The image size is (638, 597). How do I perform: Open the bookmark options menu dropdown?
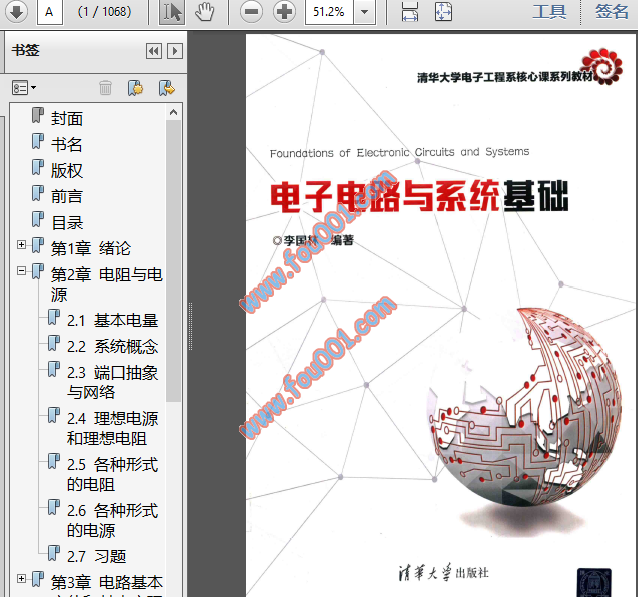click(24, 87)
